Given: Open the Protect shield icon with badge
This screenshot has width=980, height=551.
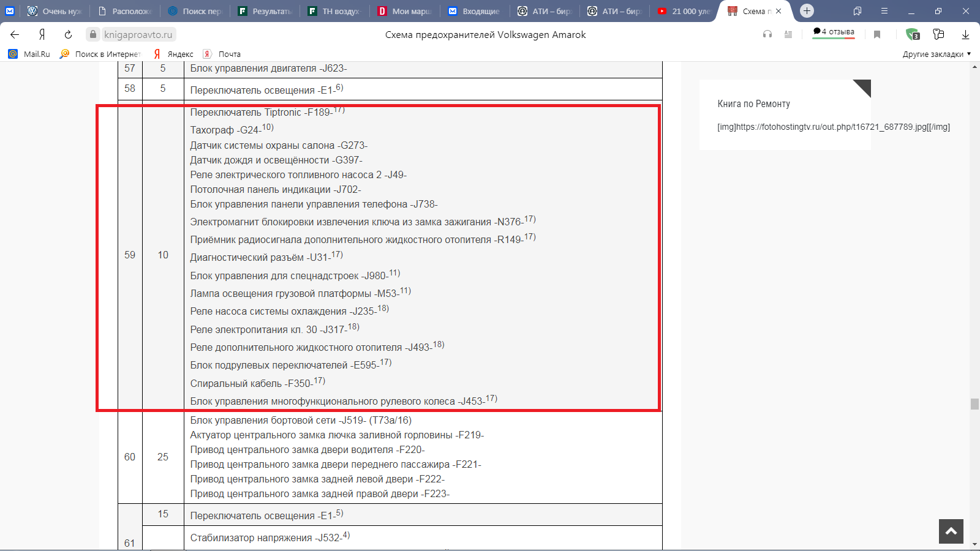Looking at the screenshot, I should click(x=913, y=35).
